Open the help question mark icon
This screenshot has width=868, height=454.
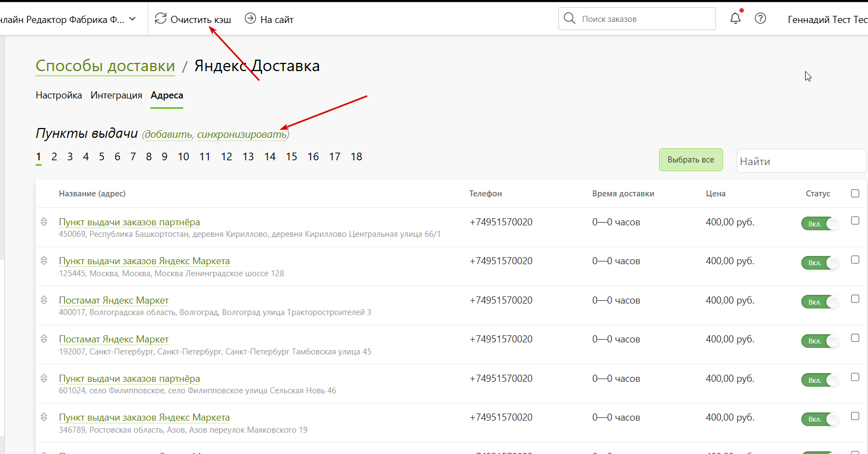(x=760, y=19)
